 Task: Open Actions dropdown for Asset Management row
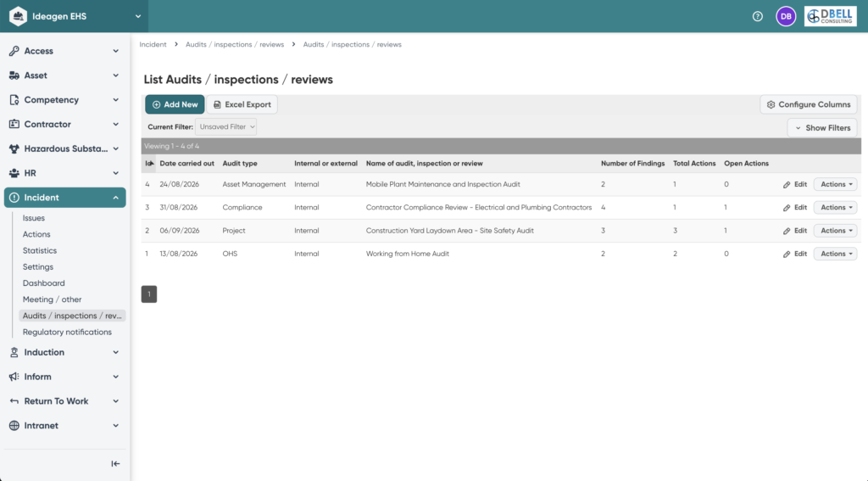click(x=835, y=185)
